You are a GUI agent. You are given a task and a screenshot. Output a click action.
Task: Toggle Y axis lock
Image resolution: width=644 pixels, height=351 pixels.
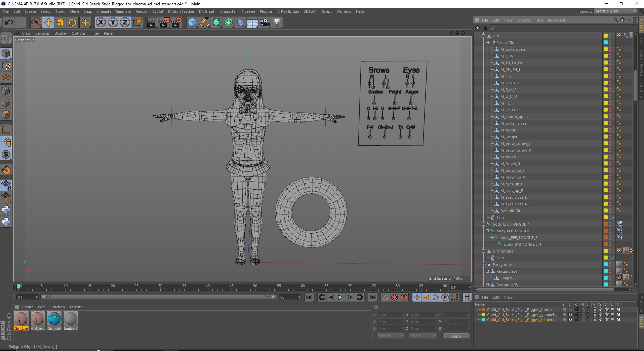113,23
